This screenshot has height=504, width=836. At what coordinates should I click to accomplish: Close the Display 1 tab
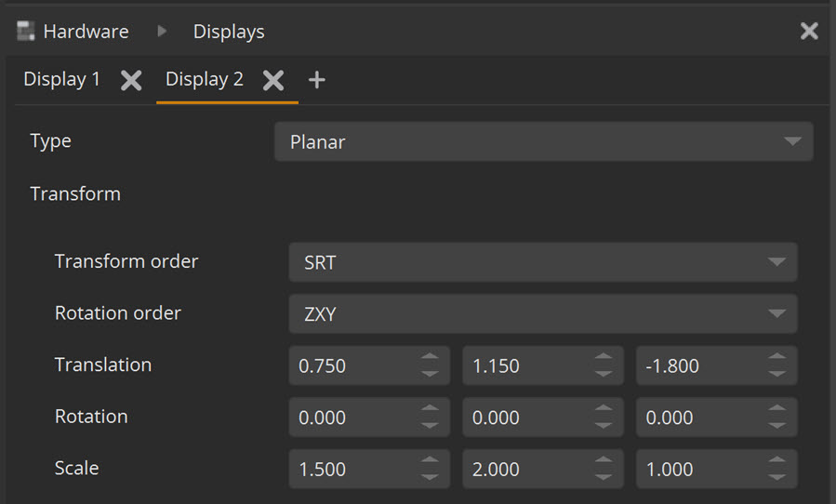click(131, 80)
